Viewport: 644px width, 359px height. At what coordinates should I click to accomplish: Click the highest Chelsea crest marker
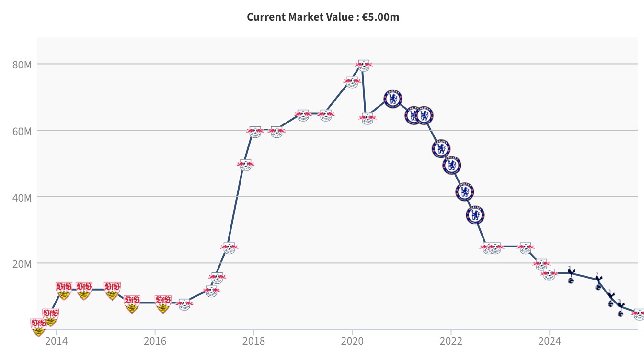pos(393,99)
